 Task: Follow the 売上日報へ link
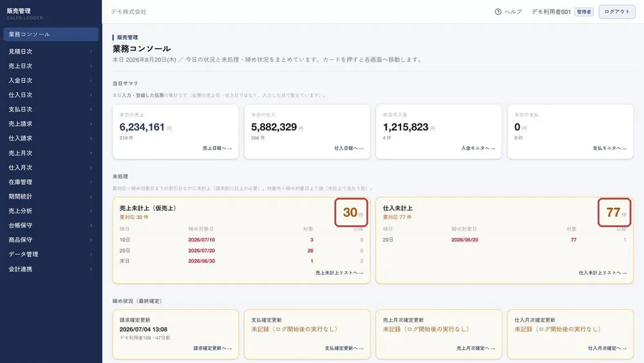pos(217,148)
